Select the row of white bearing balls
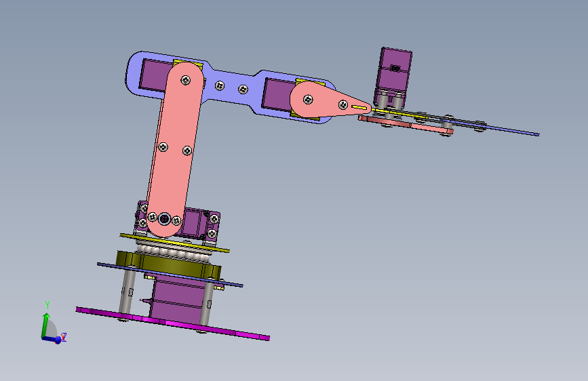The image size is (588, 381). (173, 252)
